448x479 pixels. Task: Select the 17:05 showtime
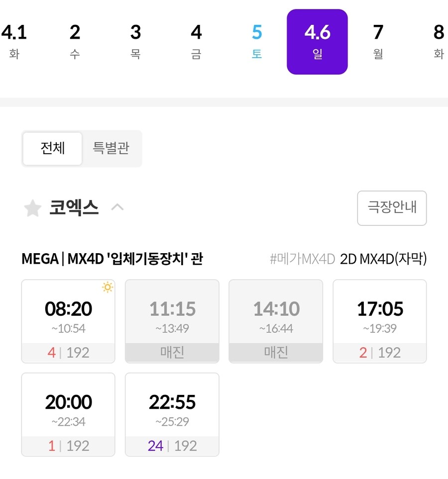click(379, 321)
